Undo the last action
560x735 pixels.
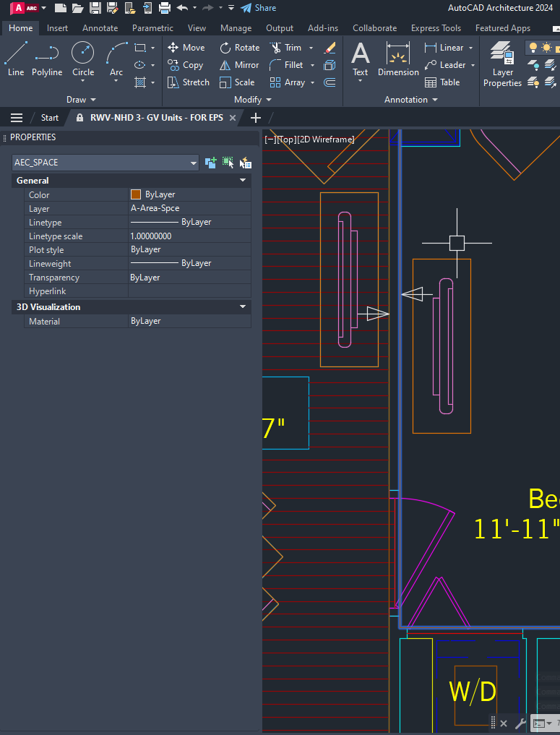coord(182,8)
